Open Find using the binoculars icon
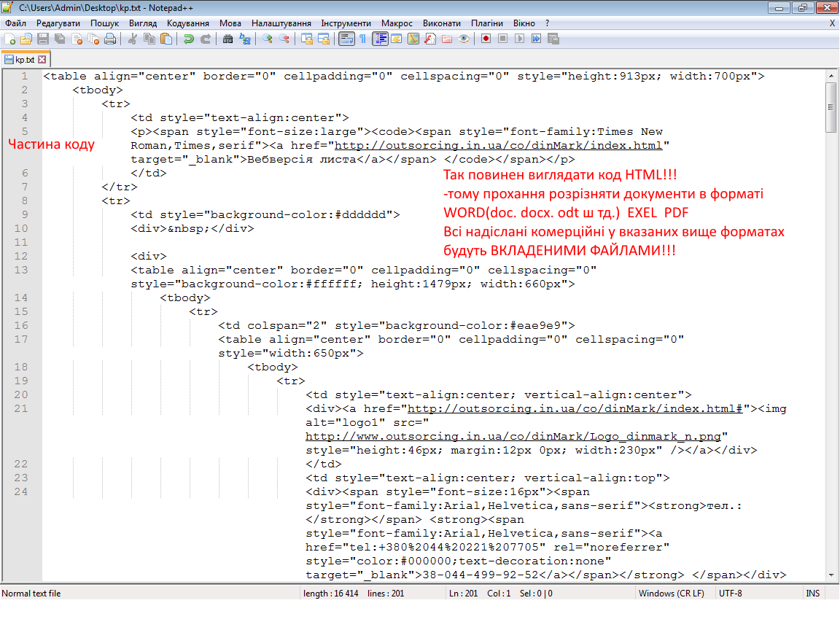This screenshot has height=630, width=840. 227,39
